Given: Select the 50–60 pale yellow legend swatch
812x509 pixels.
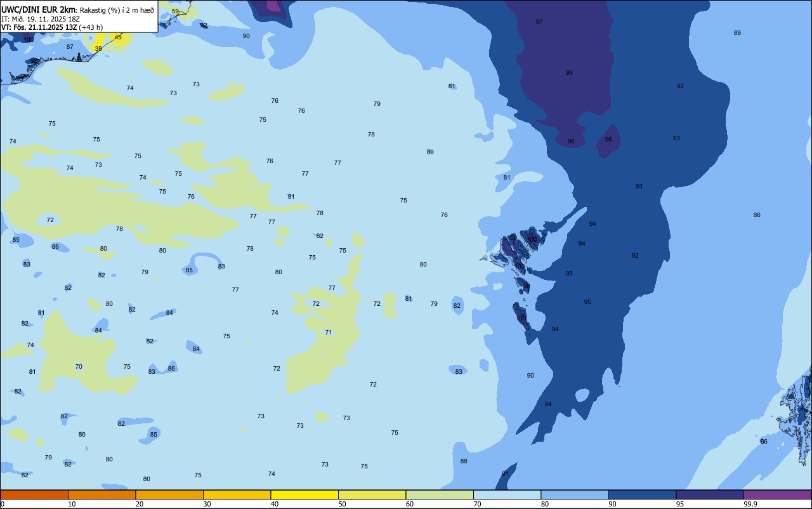Looking at the screenshot, I should [372, 494].
